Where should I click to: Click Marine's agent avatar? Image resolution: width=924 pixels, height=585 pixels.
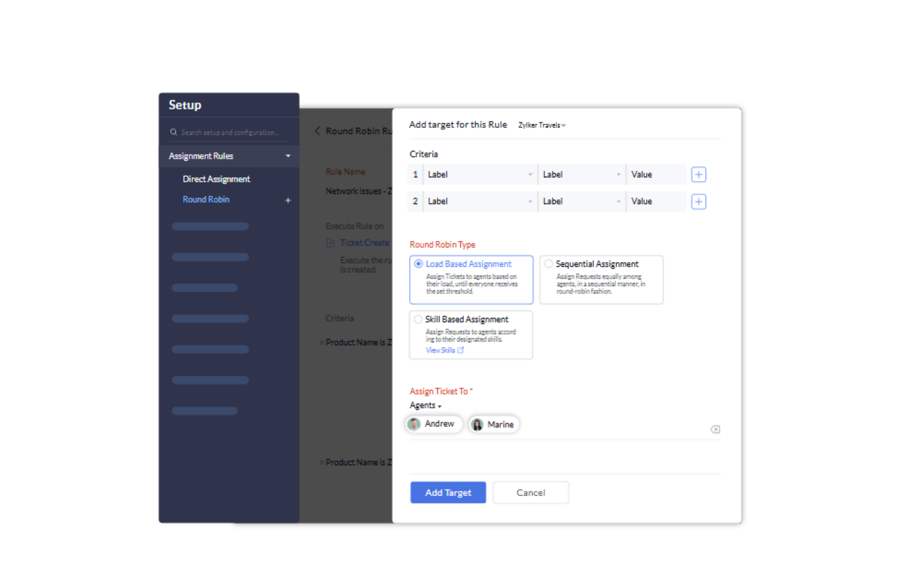pos(477,424)
